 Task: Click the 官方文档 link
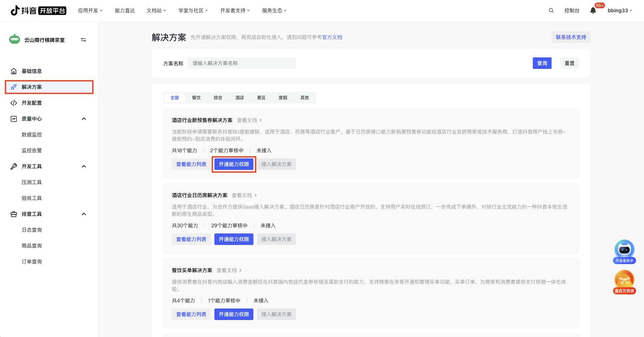pyautogui.click(x=332, y=37)
